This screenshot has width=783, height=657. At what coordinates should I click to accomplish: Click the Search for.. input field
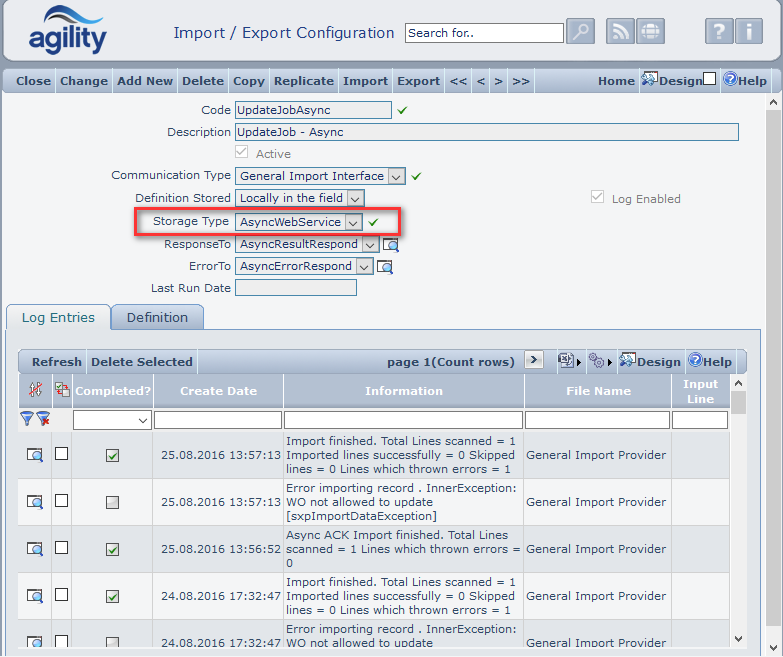coord(484,33)
